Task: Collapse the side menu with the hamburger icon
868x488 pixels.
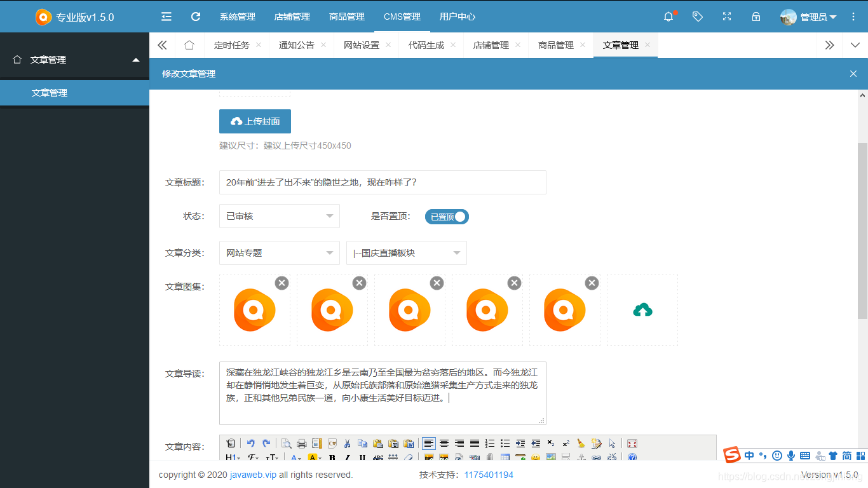Action: (x=166, y=17)
